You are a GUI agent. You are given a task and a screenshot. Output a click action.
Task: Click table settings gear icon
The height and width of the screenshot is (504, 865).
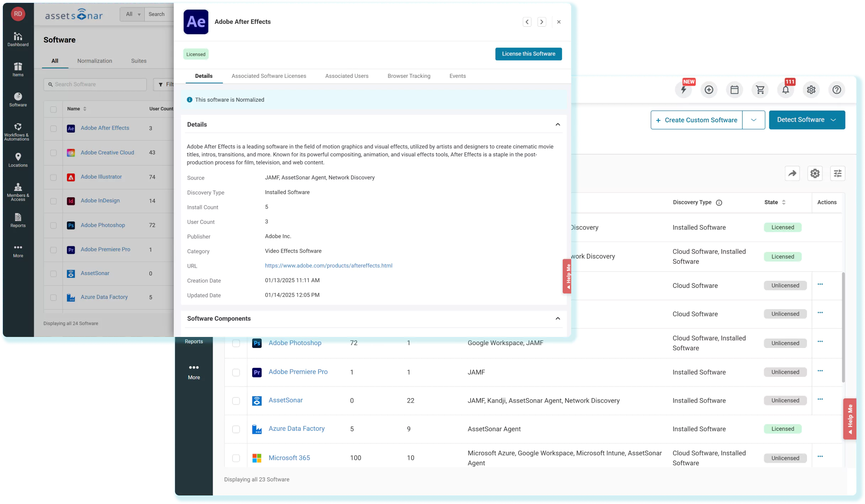click(815, 173)
